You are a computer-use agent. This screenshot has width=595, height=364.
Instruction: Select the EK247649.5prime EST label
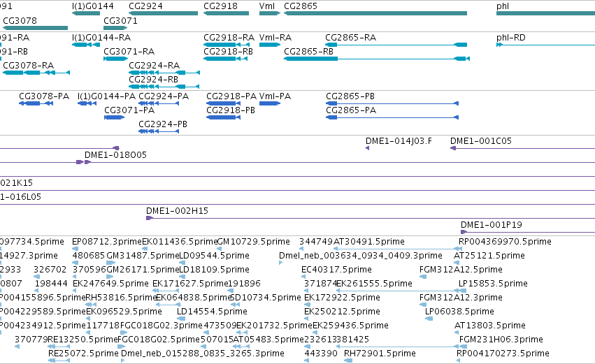tap(110, 284)
